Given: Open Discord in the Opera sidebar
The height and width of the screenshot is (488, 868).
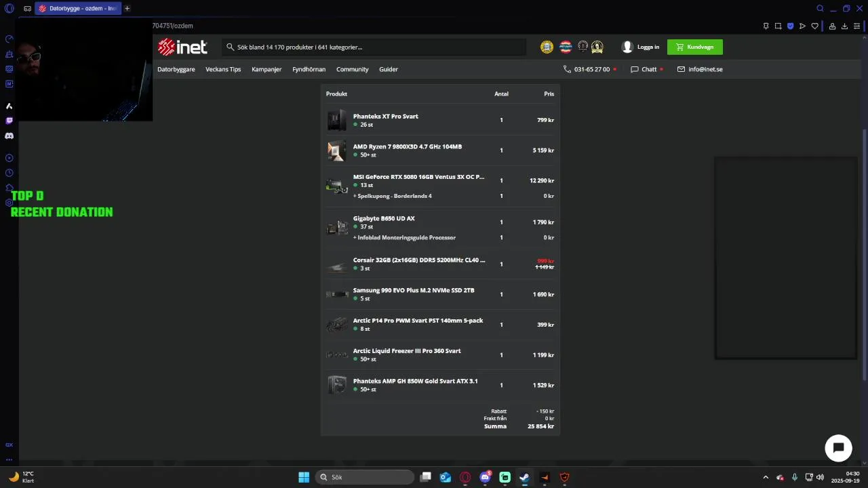Looking at the screenshot, I should 9,136.
